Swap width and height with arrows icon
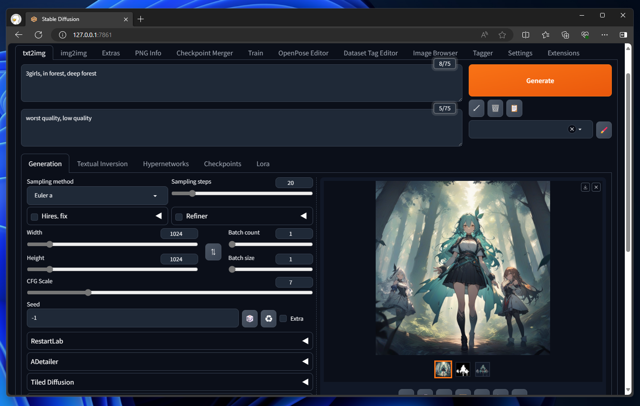Viewport: 640px width, 406px height. click(212, 252)
